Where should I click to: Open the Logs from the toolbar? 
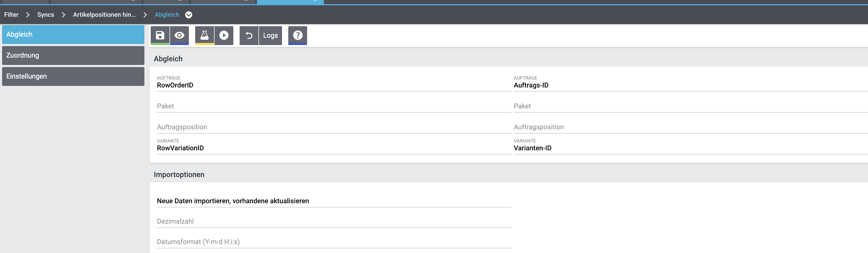tap(270, 35)
